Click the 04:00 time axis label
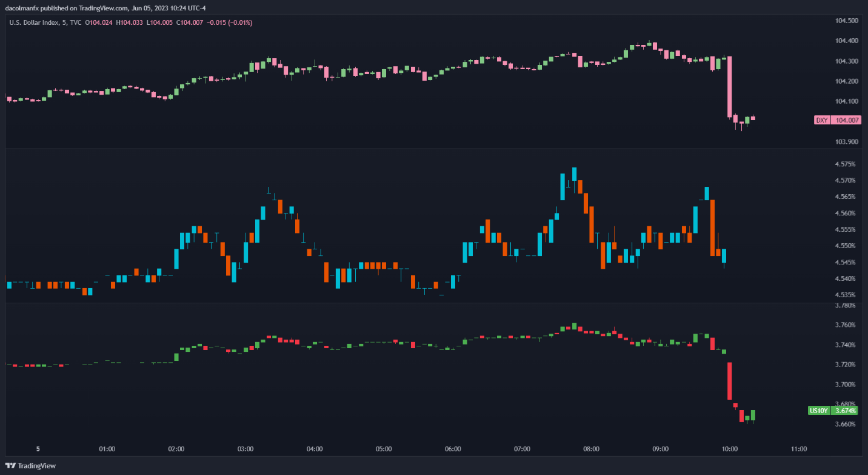 pos(315,450)
